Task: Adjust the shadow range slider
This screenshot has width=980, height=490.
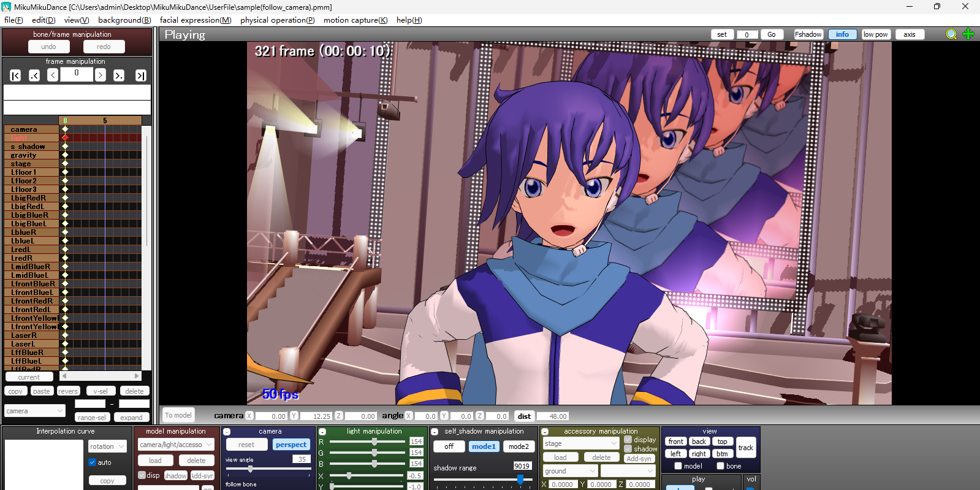Action: click(520, 480)
